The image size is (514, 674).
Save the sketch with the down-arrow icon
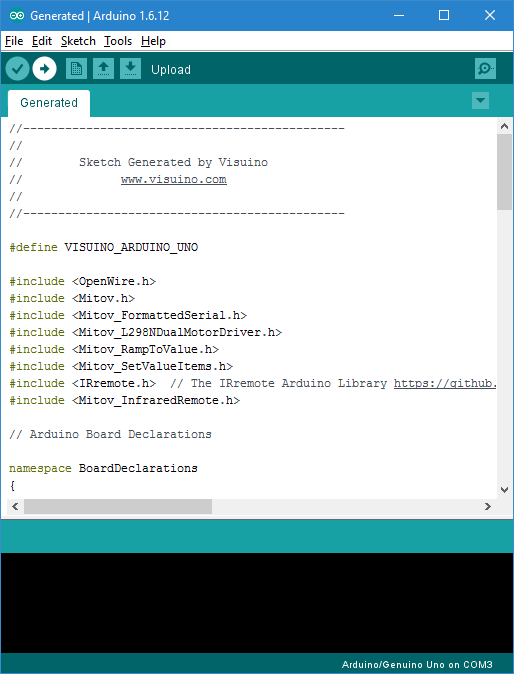(130, 69)
